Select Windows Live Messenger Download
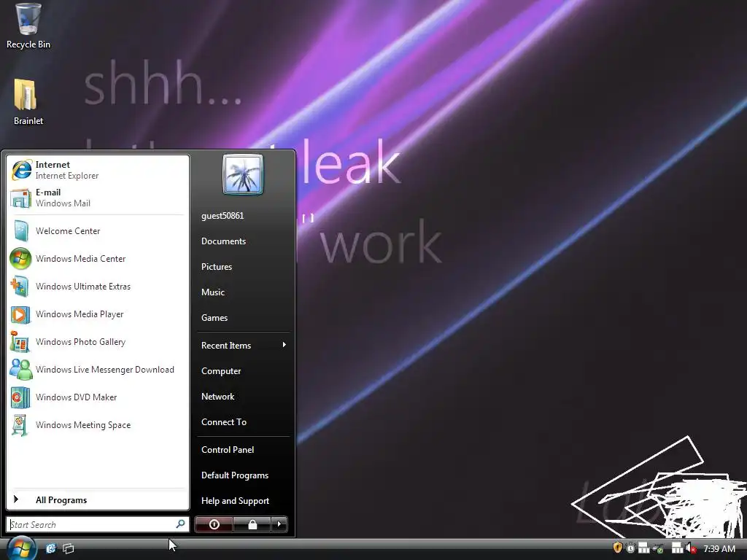Viewport: 747px width, 560px height. [98, 370]
